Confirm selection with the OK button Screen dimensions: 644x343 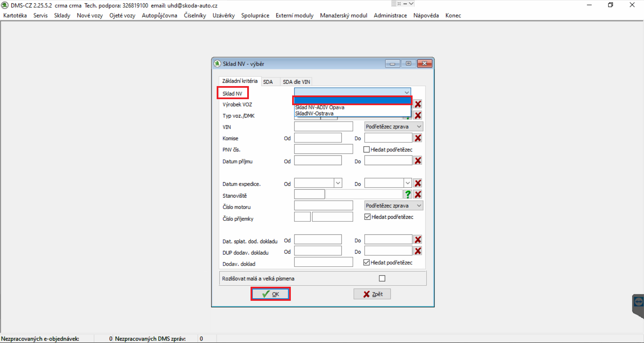tap(270, 294)
